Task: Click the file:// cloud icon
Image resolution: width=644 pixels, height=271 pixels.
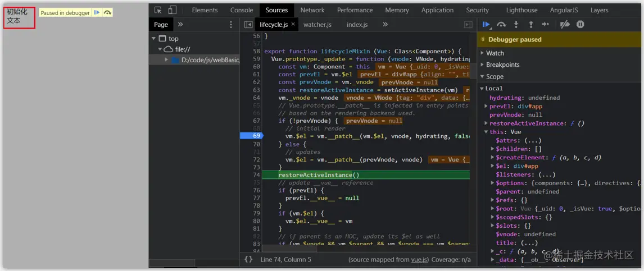Action: [x=169, y=49]
